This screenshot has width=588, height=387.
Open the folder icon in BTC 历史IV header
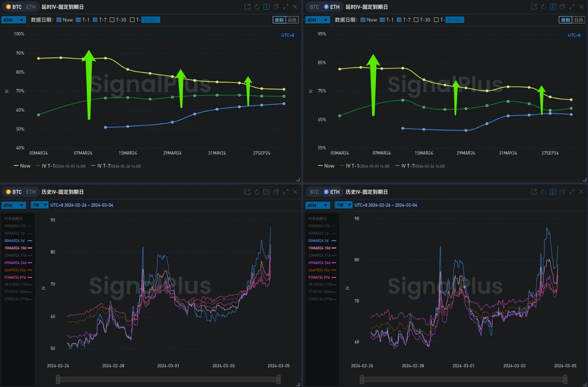coord(266,192)
